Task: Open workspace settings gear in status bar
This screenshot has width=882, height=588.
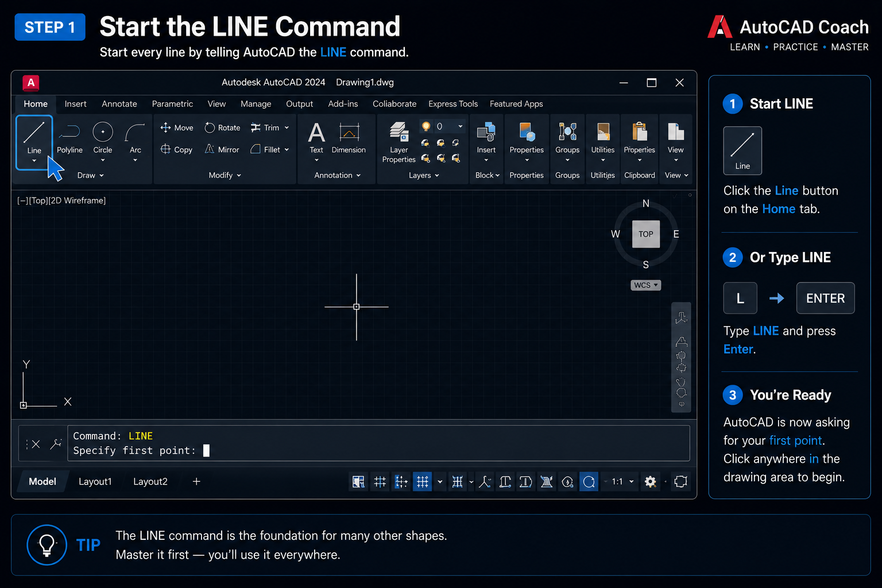Action: [x=650, y=482]
